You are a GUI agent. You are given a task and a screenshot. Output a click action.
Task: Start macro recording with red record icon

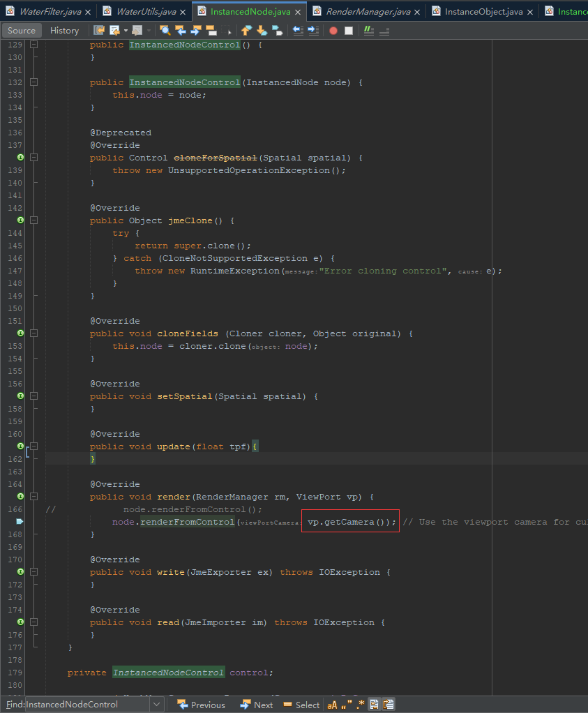333,30
